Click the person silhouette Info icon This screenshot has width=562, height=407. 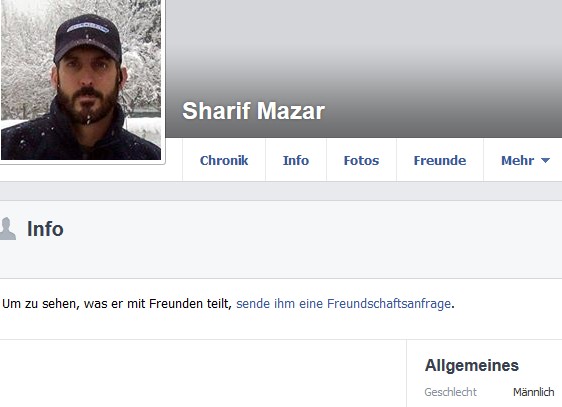point(7,229)
